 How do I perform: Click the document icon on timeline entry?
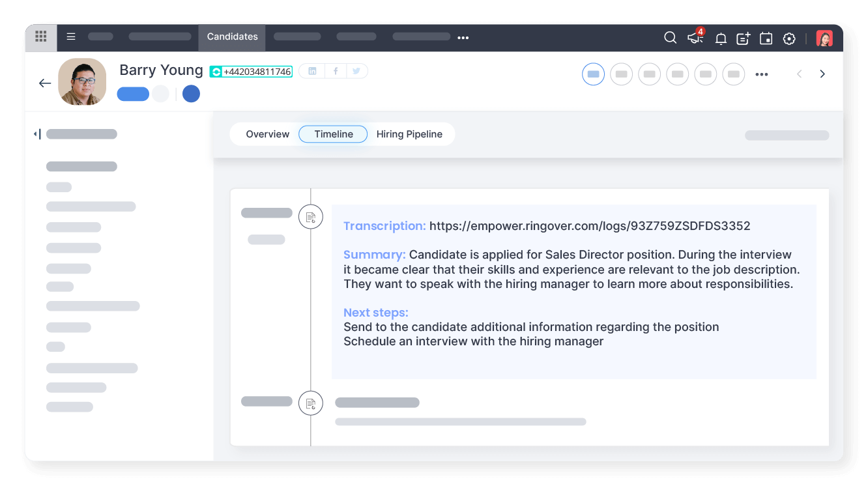click(311, 216)
